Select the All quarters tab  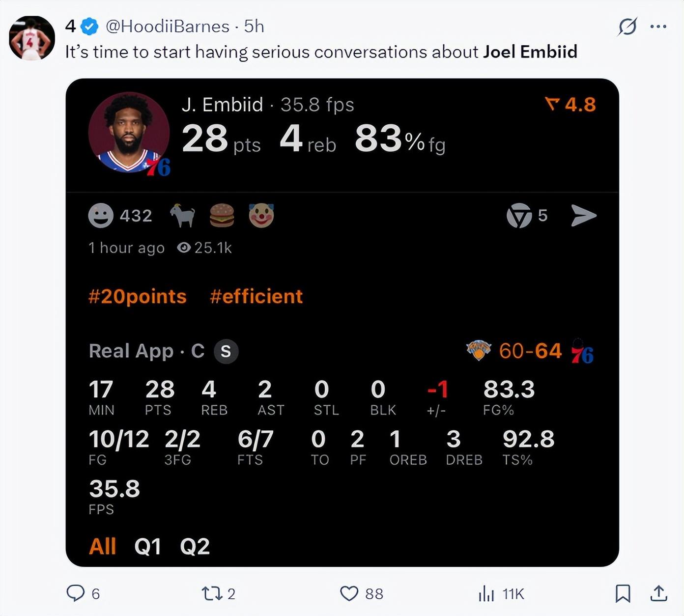(102, 546)
